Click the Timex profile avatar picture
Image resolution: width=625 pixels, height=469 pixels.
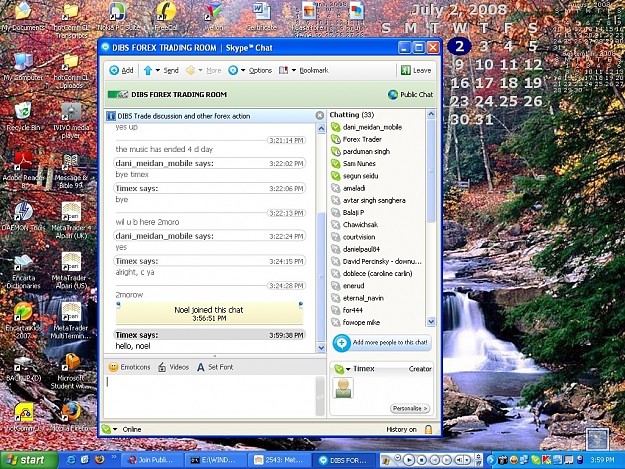click(x=343, y=388)
